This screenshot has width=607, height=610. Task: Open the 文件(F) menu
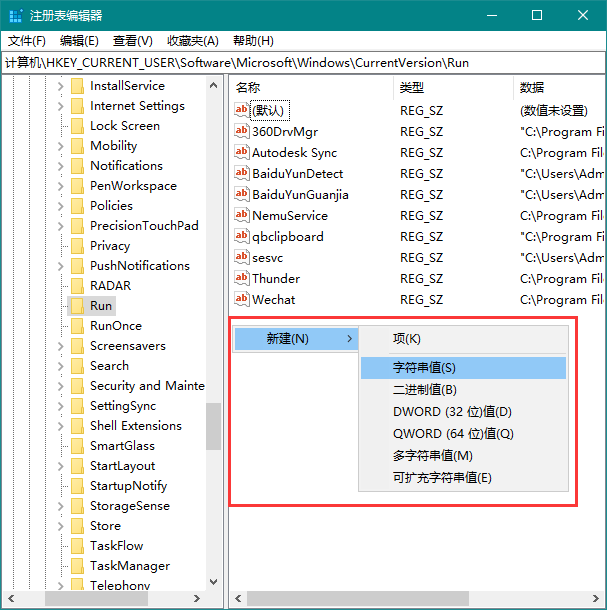click(x=27, y=41)
